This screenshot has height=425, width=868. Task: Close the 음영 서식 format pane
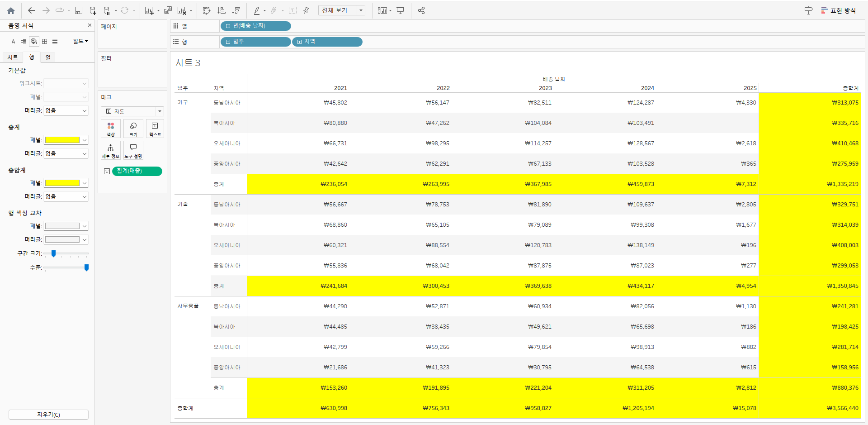pos(90,25)
